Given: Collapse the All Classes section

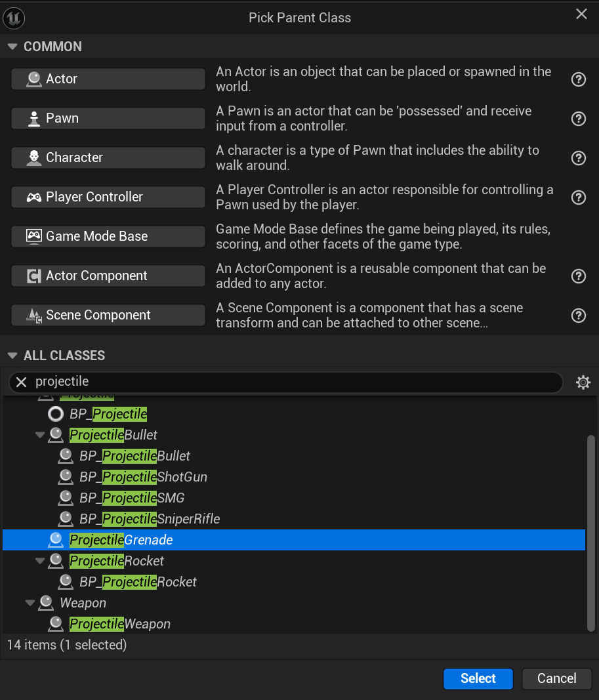Looking at the screenshot, I should (12, 356).
